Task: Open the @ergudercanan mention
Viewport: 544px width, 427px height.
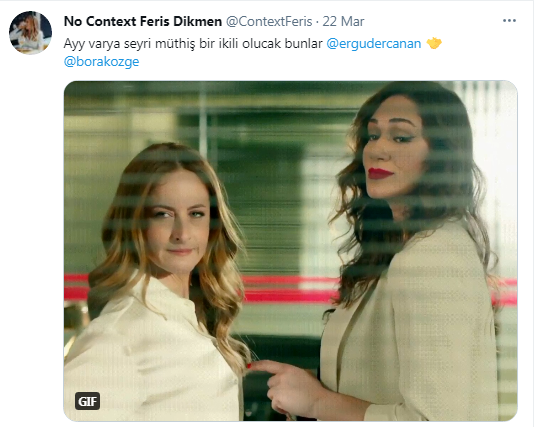Action: pos(374,44)
